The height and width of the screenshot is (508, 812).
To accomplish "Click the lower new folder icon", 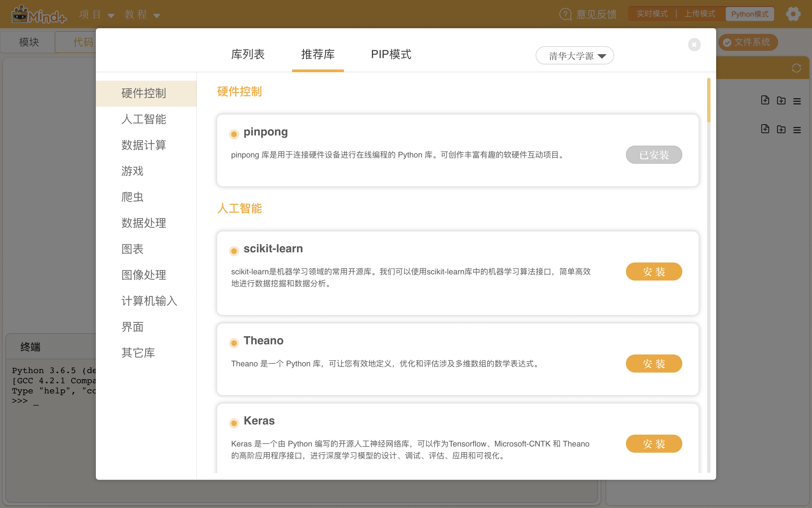I will (x=781, y=129).
